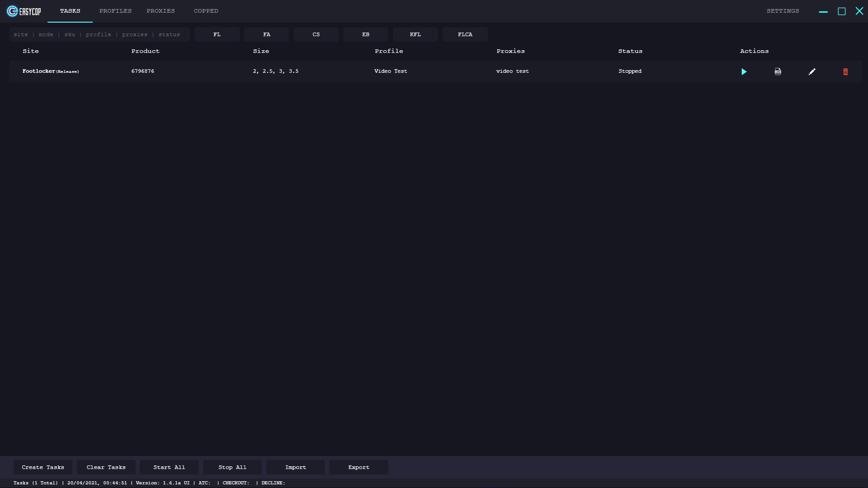
Task: Toggle the FLCA site filter
Action: pyautogui.click(x=465, y=34)
